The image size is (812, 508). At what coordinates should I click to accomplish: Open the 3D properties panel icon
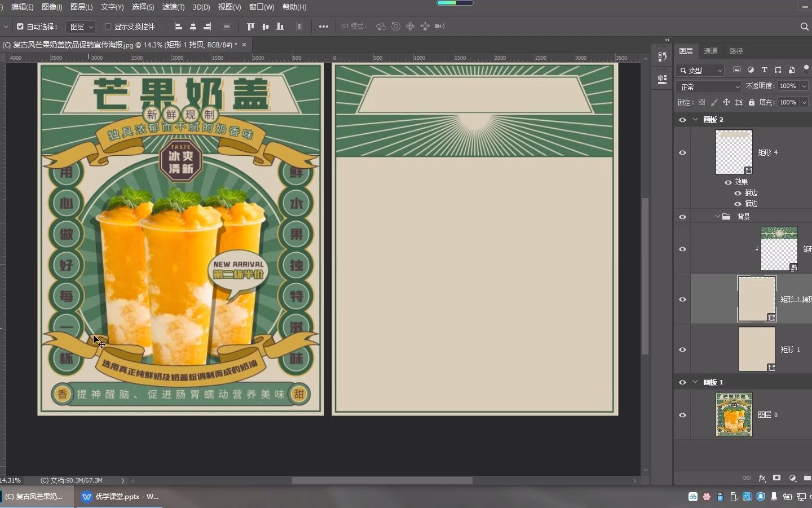click(663, 80)
